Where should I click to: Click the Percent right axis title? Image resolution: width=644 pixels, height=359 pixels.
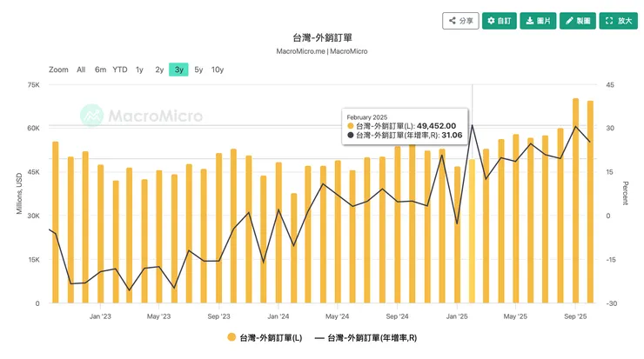tap(625, 193)
